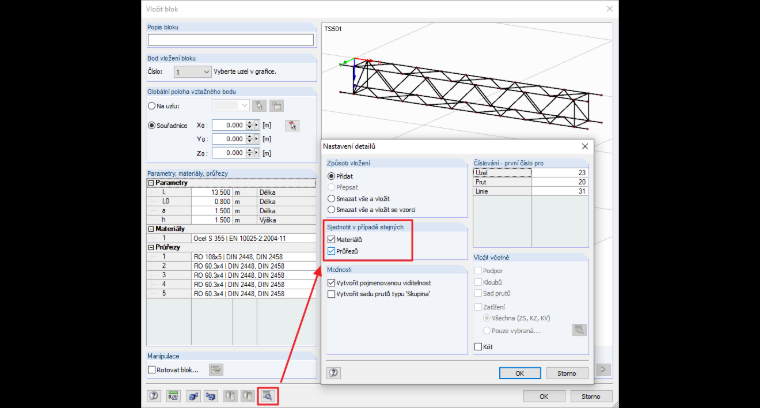Collapse the Materiály group
The image size is (760, 408).
[151, 229]
